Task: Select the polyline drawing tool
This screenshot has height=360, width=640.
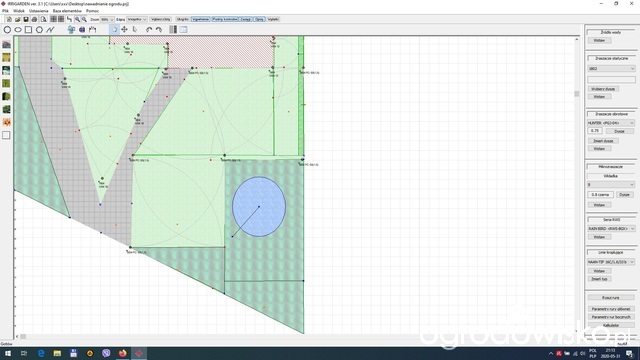Action: click(x=50, y=30)
